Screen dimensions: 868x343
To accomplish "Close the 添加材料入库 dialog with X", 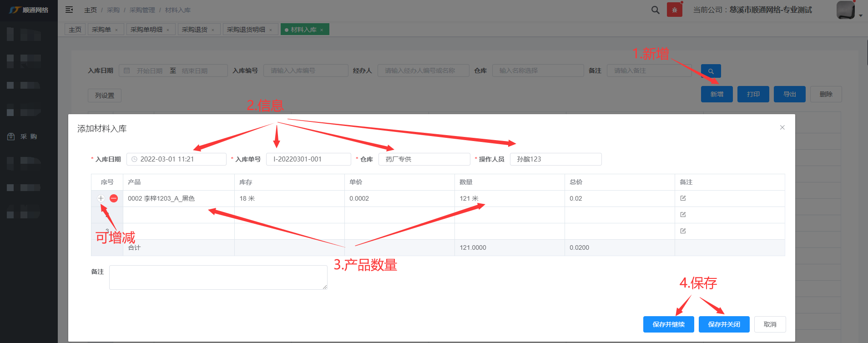I will click(782, 127).
